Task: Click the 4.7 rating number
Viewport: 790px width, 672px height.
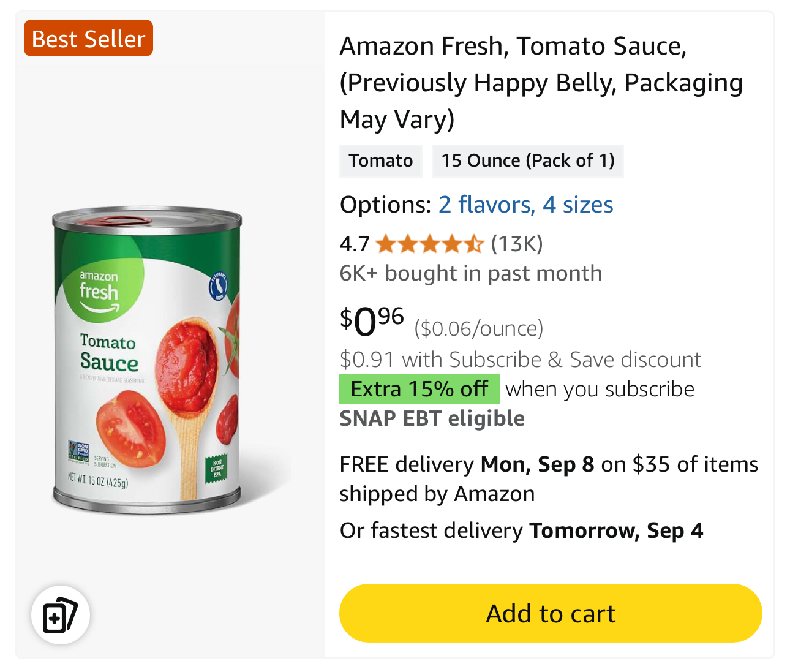Action: tap(355, 244)
